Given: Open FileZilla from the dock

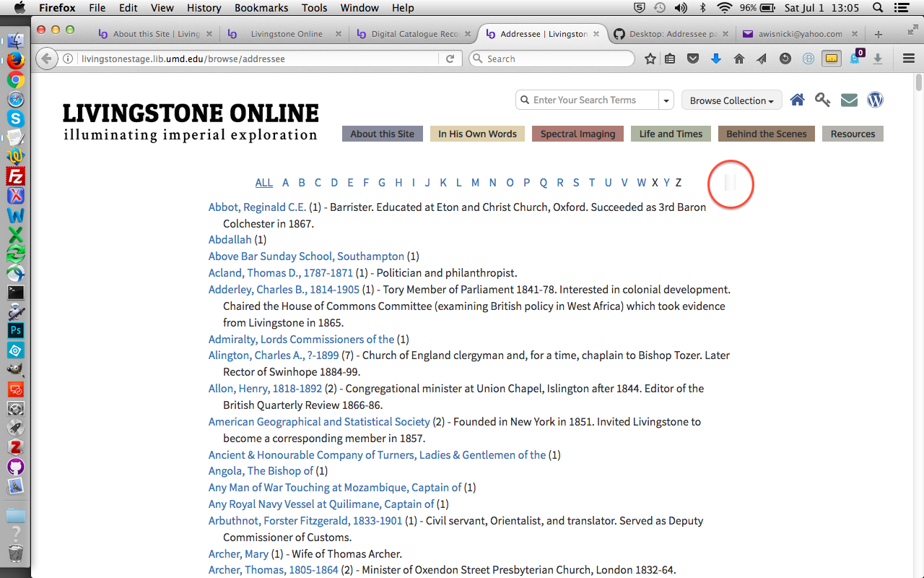Looking at the screenshot, I should coord(16,176).
